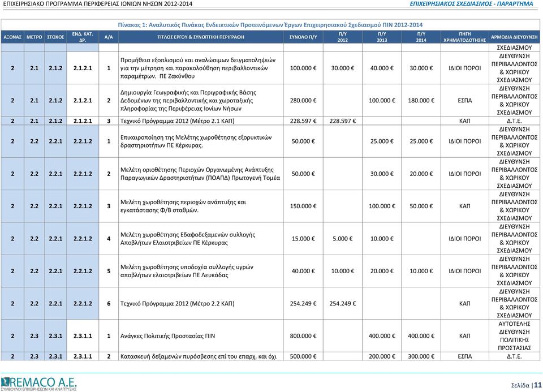Screen dimensions: 543x392
Task: Click the 200.000 € cell in Π/Υ 2013
Action: [x=382, y=356]
